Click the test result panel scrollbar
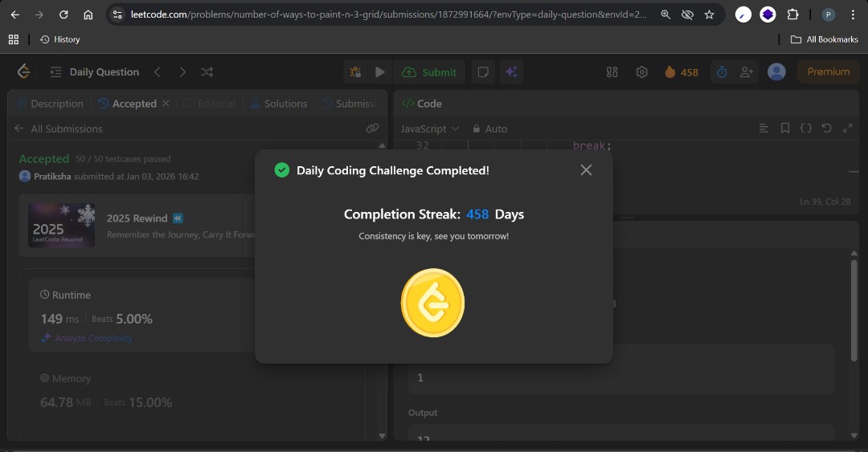Viewport: 868px width, 452px height. [x=854, y=310]
